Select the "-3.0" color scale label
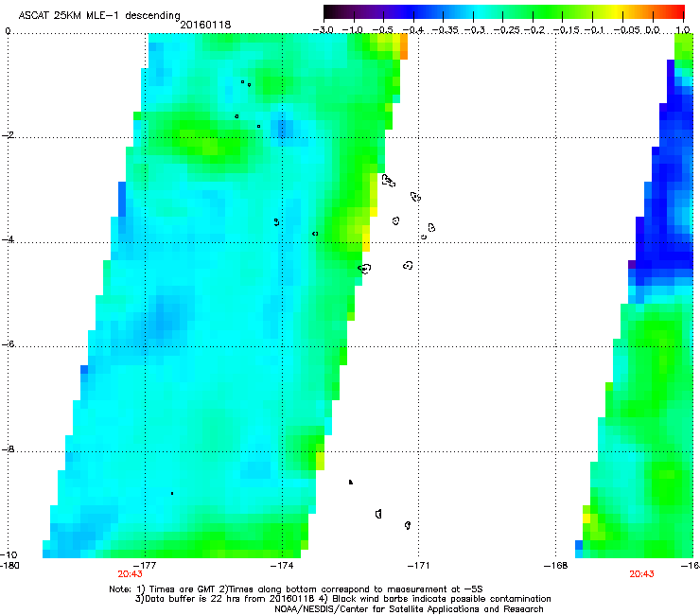 tap(323, 30)
